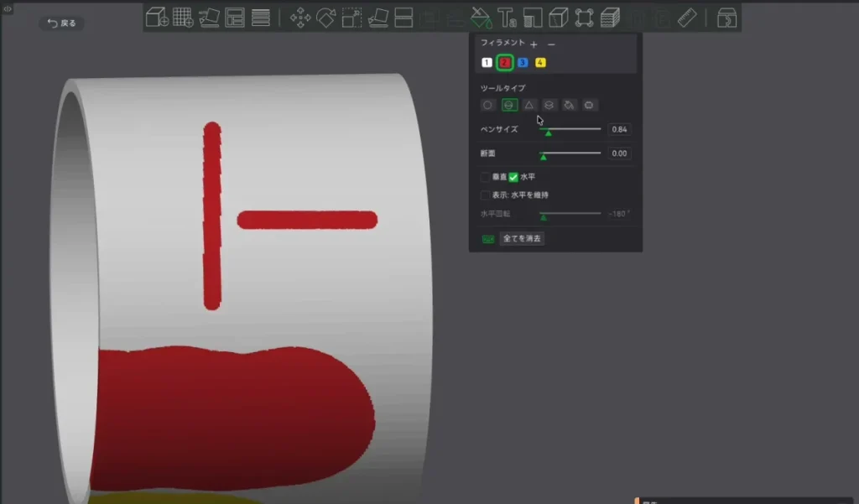This screenshot has height=504, width=859.
Task: Click the pen size value field 0.84
Action: coord(620,129)
